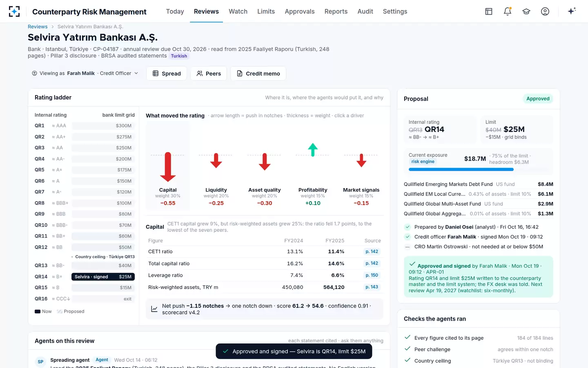This screenshot has width=588, height=368.
Task: Open source p. 142 for CET1 ratio
Action: tap(372, 251)
